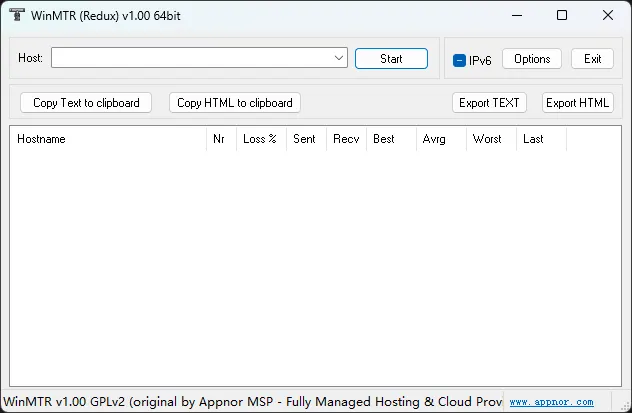Sort by the Best column header

coord(390,139)
